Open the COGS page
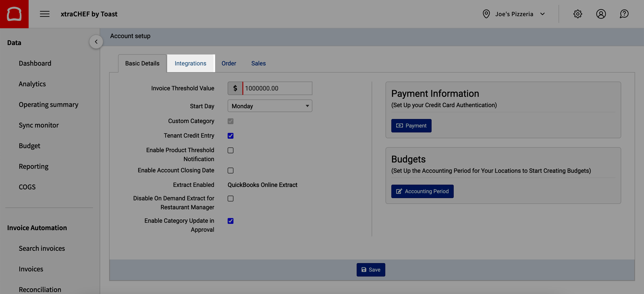 [27, 187]
